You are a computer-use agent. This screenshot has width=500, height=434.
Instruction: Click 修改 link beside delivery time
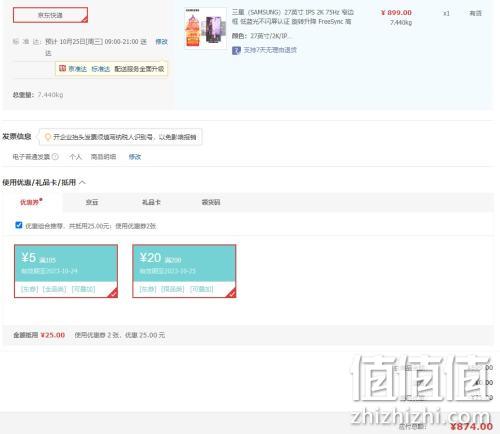pyautogui.click(x=162, y=42)
